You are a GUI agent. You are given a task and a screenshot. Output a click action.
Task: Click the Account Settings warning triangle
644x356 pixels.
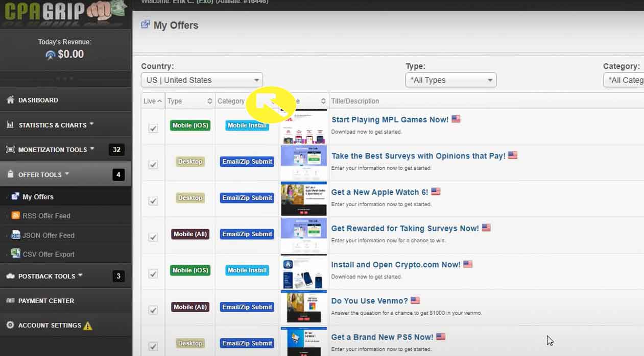tap(88, 325)
